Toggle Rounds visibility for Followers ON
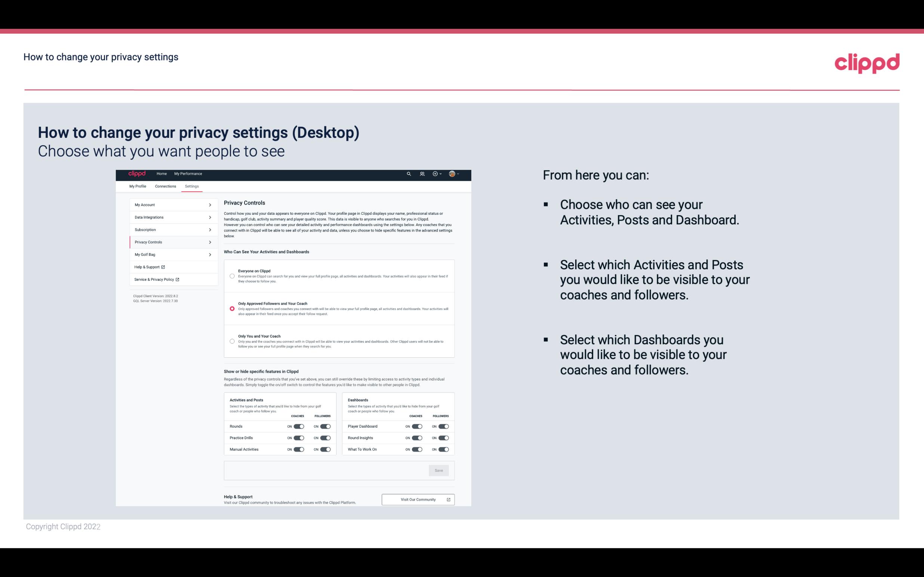This screenshot has height=577, width=924. [x=325, y=426]
